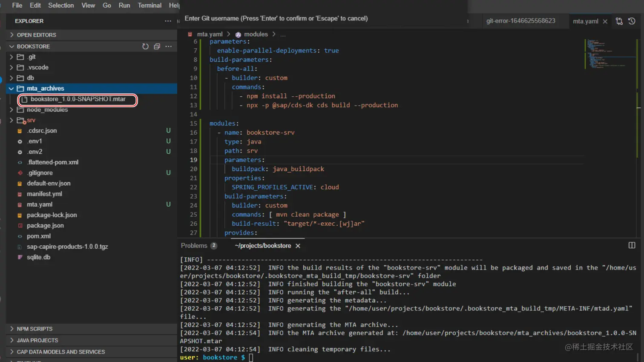
Task: Click 'buildpack: java_buildpack' line
Action: click(278, 169)
